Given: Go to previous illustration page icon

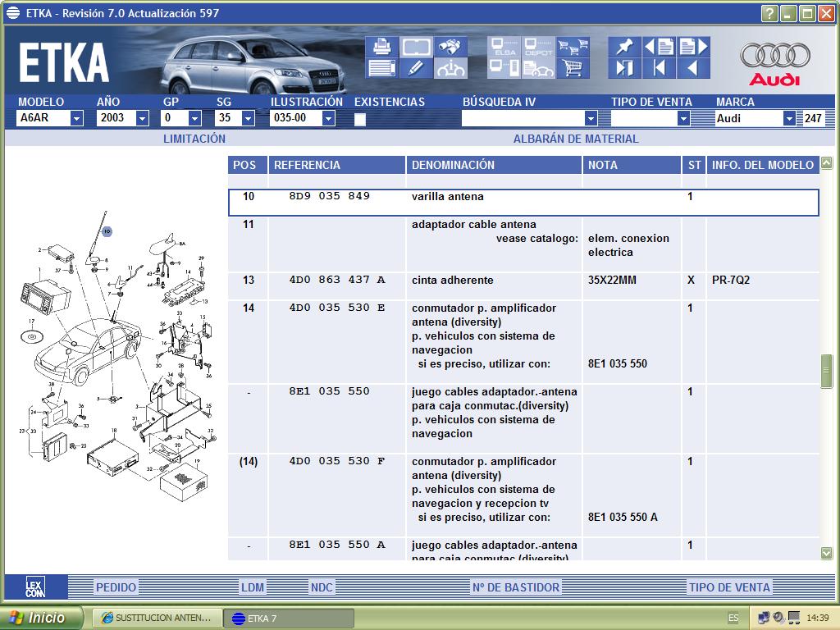Looking at the screenshot, I should pyautogui.click(x=659, y=47).
